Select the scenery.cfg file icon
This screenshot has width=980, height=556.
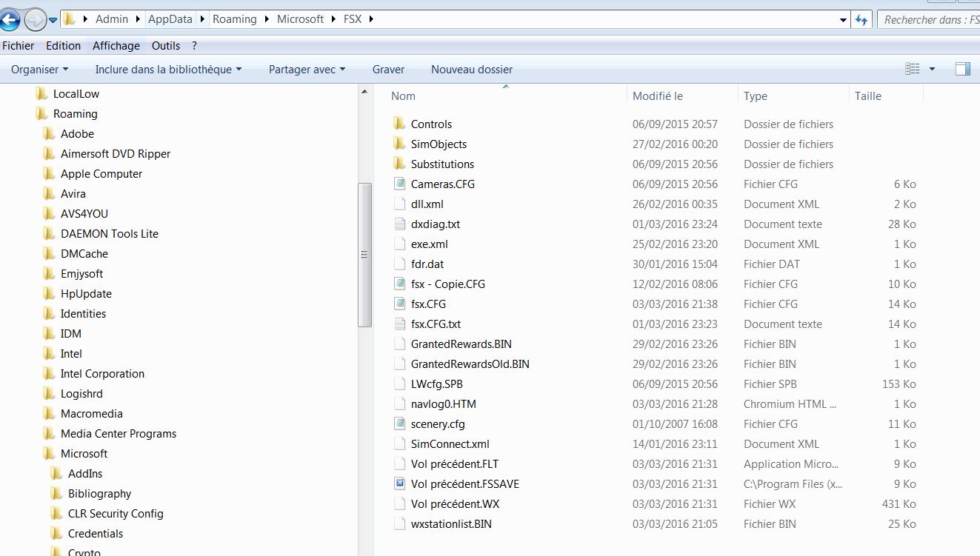point(399,423)
